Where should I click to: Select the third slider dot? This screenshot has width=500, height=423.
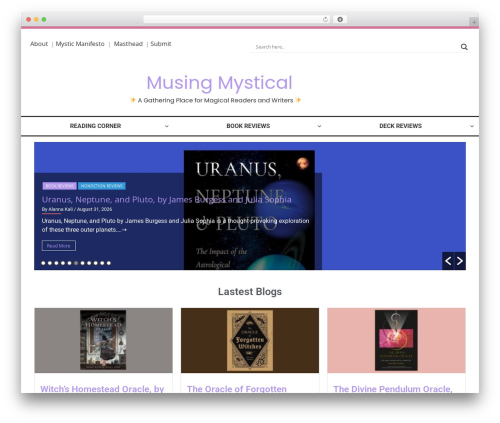(x=56, y=263)
